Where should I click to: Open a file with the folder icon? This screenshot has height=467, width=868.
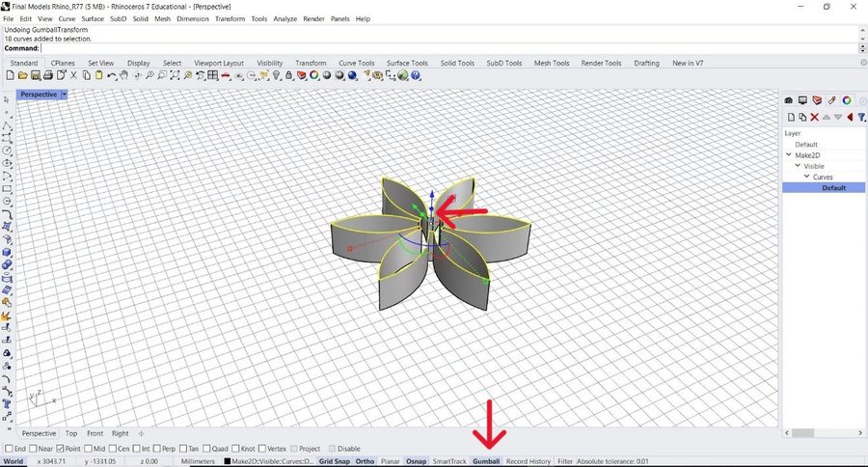pos(23,75)
